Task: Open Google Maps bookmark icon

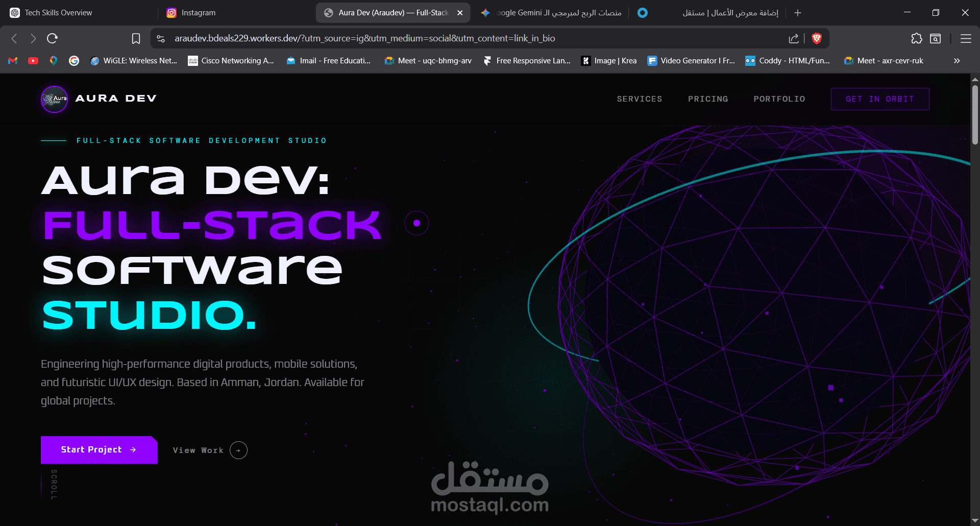Action: pos(54,61)
